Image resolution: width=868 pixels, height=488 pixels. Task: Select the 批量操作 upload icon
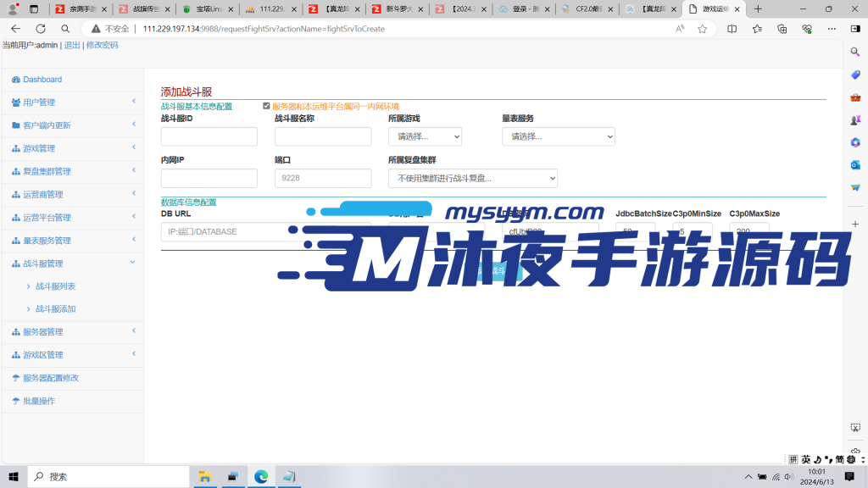15,401
